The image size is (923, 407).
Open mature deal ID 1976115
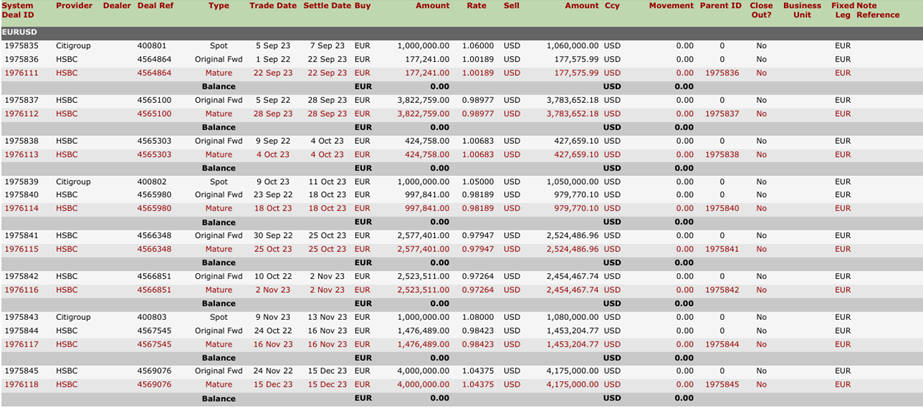(22, 249)
